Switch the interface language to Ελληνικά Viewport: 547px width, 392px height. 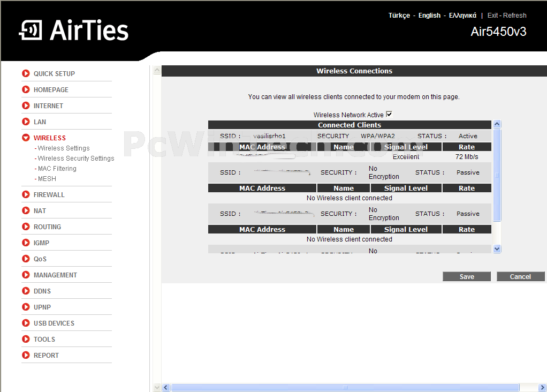(462, 16)
